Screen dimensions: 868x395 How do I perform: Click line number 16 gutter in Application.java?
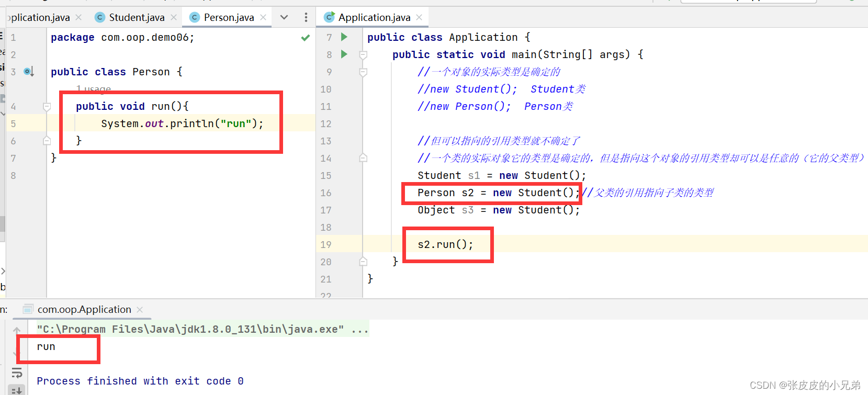[326, 193]
